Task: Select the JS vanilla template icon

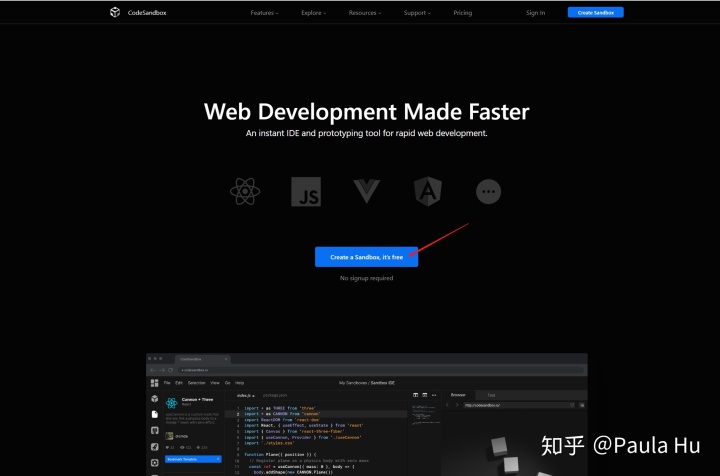Action: 306,192
